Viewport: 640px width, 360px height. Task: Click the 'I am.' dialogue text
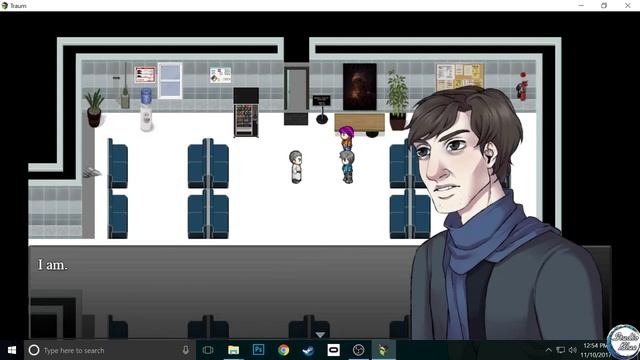(x=53, y=265)
